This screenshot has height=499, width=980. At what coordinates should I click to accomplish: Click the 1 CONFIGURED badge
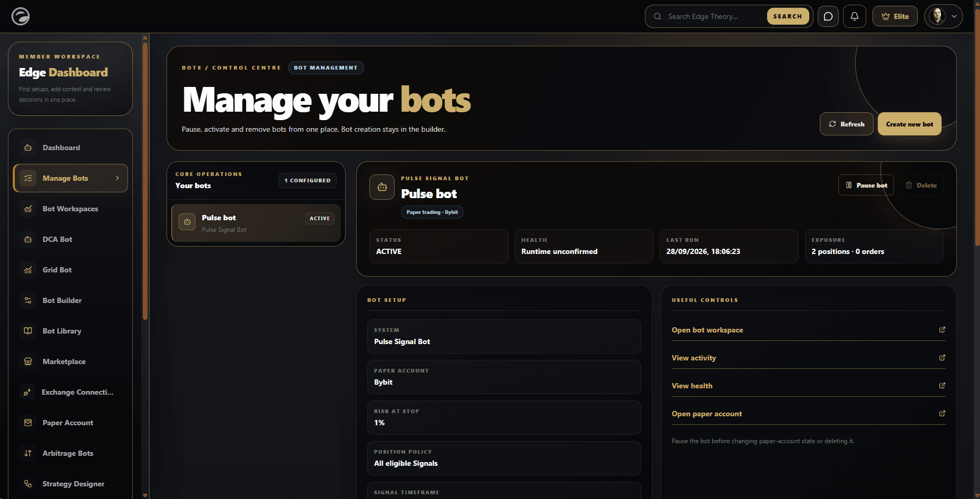pyautogui.click(x=308, y=180)
